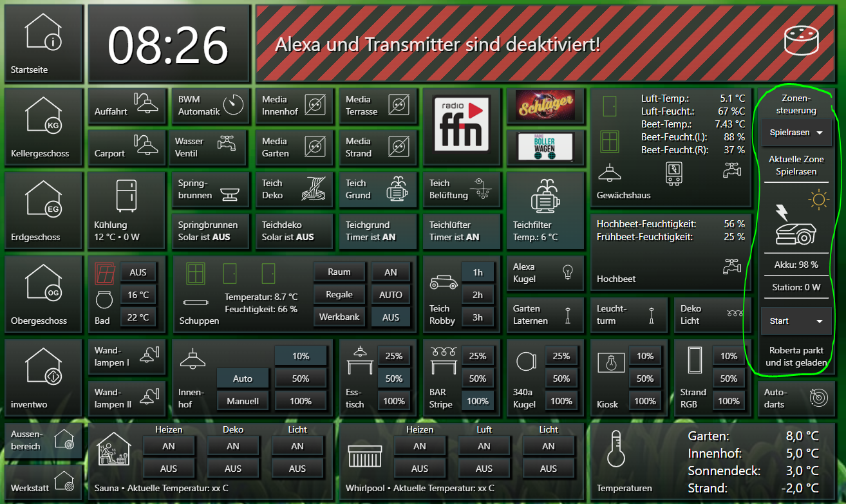Toggle Media Strand socket
The image size is (846, 504).
click(x=378, y=147)
